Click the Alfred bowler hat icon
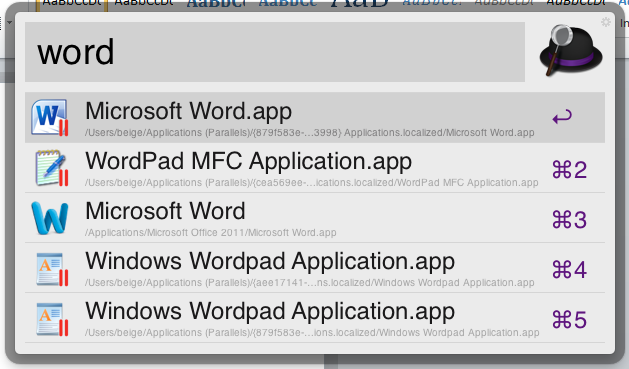 571,50
